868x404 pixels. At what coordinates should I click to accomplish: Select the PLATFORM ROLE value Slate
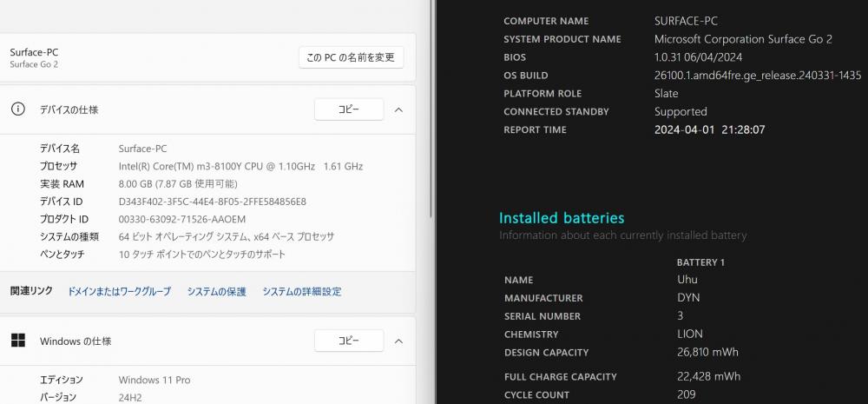[x=666, y=93]
